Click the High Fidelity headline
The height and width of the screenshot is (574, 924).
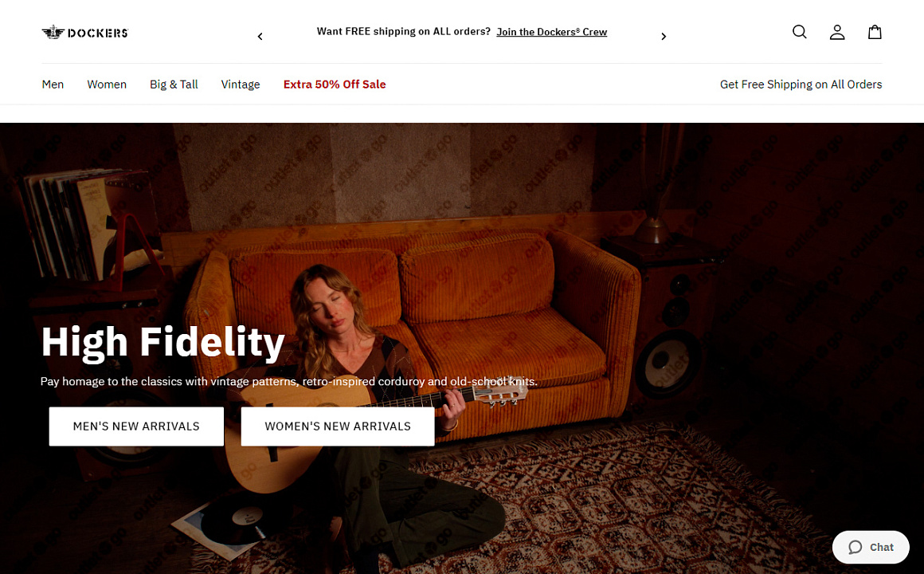[x=162, y=341]
